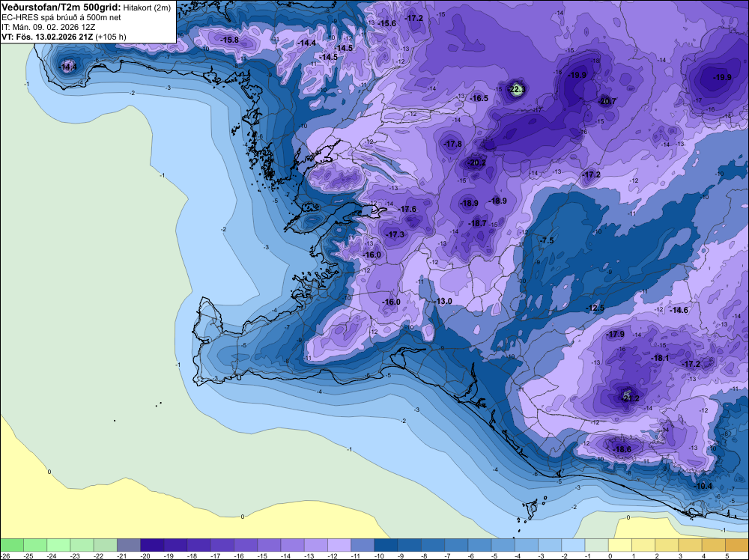The width and height of the screenshot is (749, 560).
Task: Click the dark indigo legend swatch labeled -20
Action: tap(152, 545)
